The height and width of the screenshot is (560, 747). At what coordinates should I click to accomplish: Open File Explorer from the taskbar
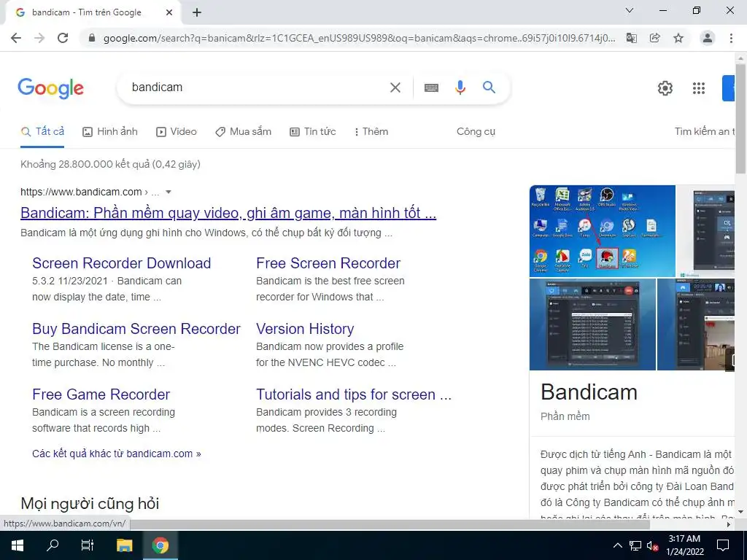tap(124, 545)
